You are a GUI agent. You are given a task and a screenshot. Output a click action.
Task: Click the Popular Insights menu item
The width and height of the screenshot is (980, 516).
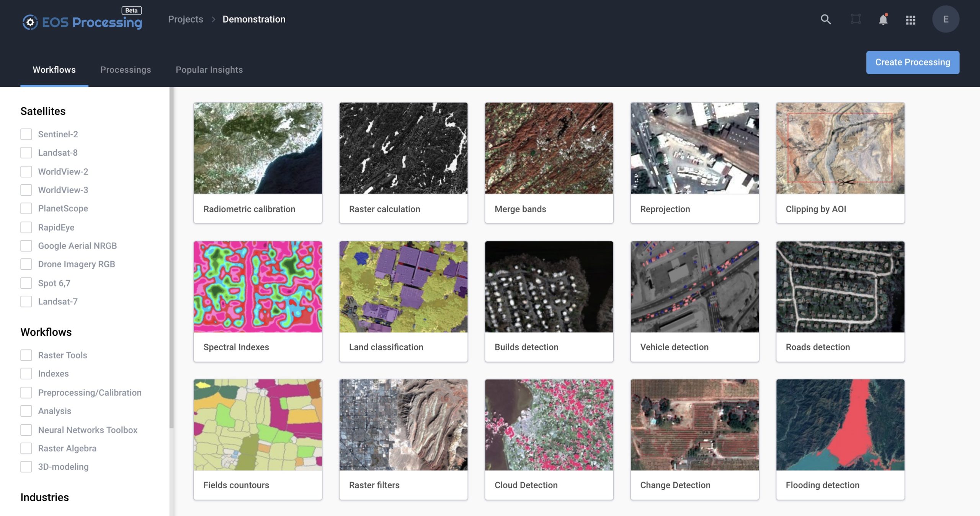point(209,68)
